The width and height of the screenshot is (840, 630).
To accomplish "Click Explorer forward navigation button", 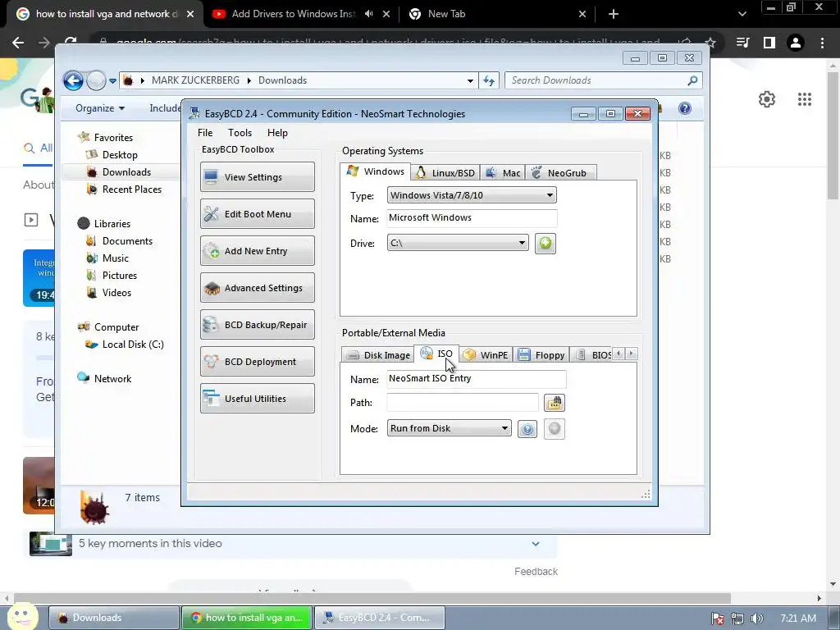I will 97,81.
